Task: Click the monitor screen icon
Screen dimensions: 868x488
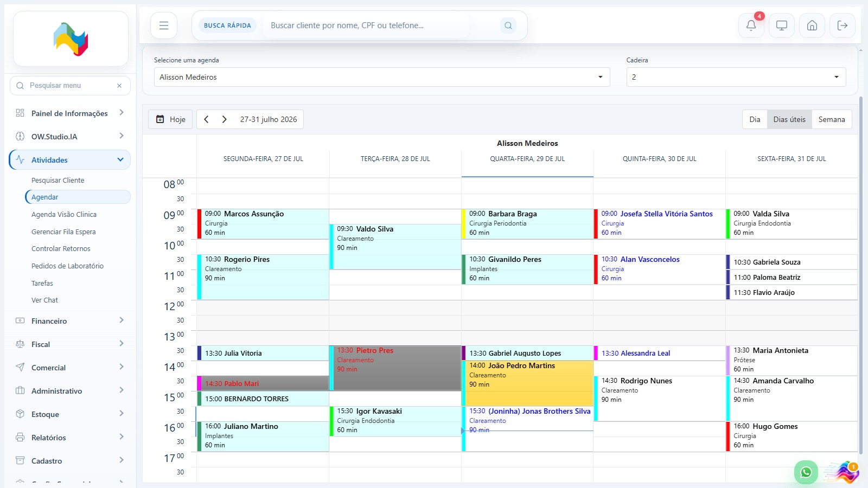Action: click(782, 25)
